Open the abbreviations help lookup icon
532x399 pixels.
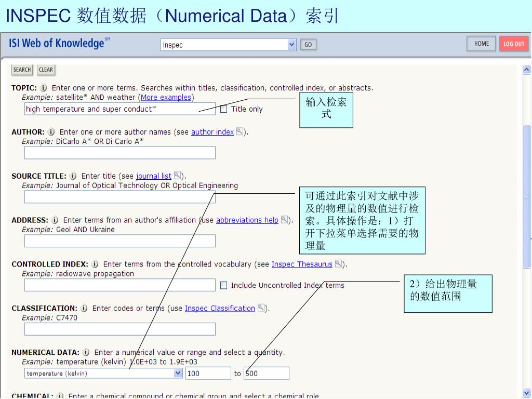tap(285, 220)
